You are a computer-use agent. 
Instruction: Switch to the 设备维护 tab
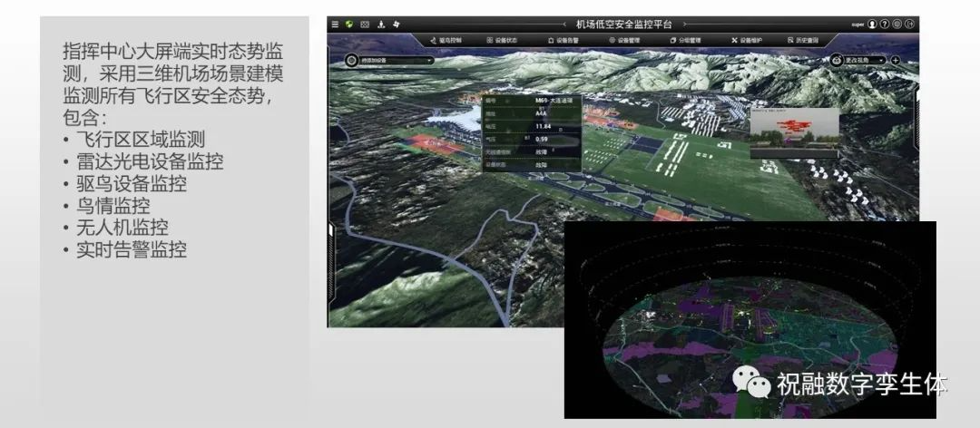(x=747, y=40)
